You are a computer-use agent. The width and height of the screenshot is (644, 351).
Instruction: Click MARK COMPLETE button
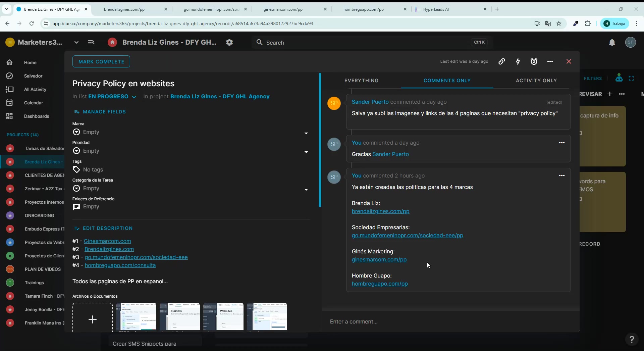tap(101, 61)
